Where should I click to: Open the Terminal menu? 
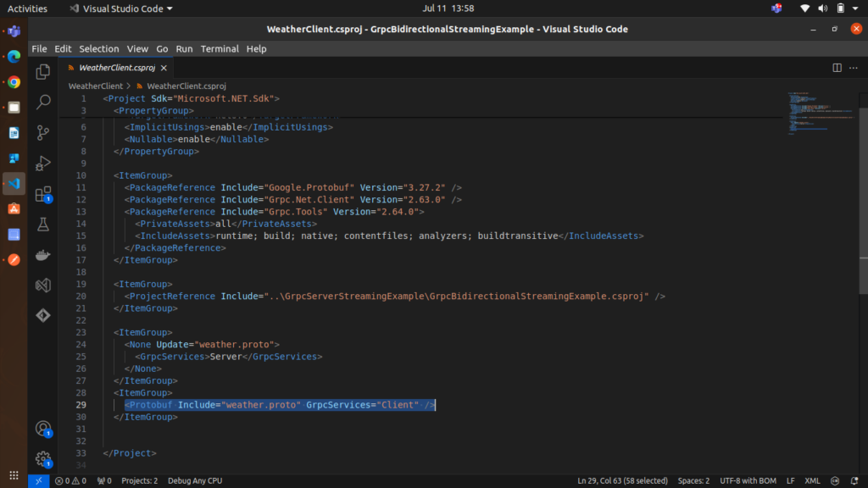[x=219, y=49]
